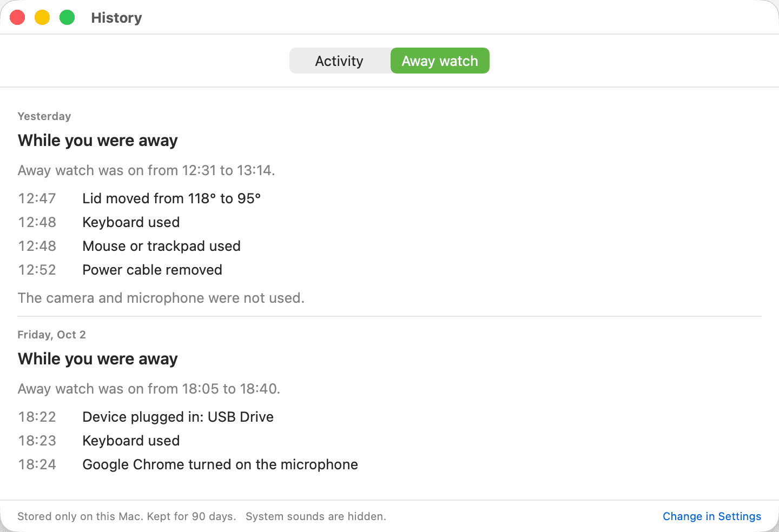Minimize the window using the yellow button

click(42, 17)
